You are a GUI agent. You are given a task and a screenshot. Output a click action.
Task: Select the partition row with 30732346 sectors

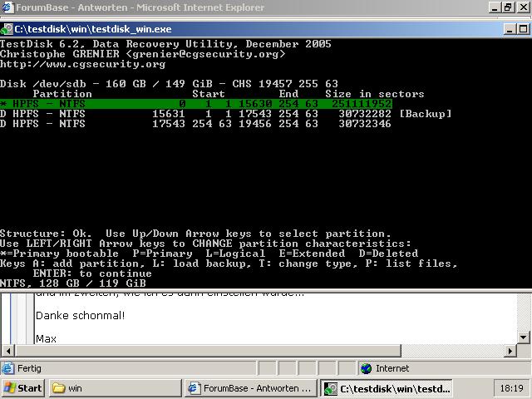pyautogui.click(x=195, y=124)
